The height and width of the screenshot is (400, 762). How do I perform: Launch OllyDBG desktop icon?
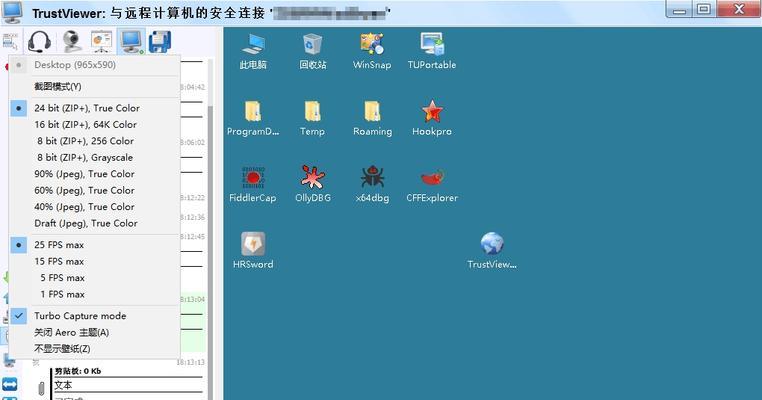[x=312, y=184]
